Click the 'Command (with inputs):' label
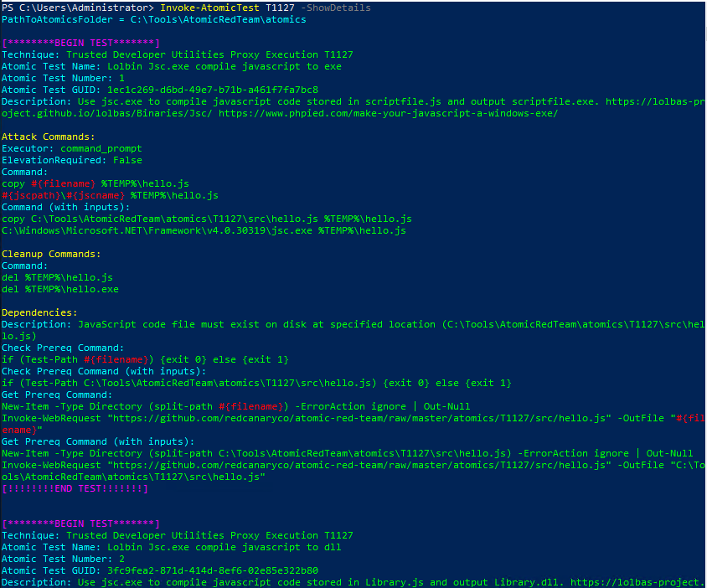Viewport: 707px width, 588px height. click(66, 207)
